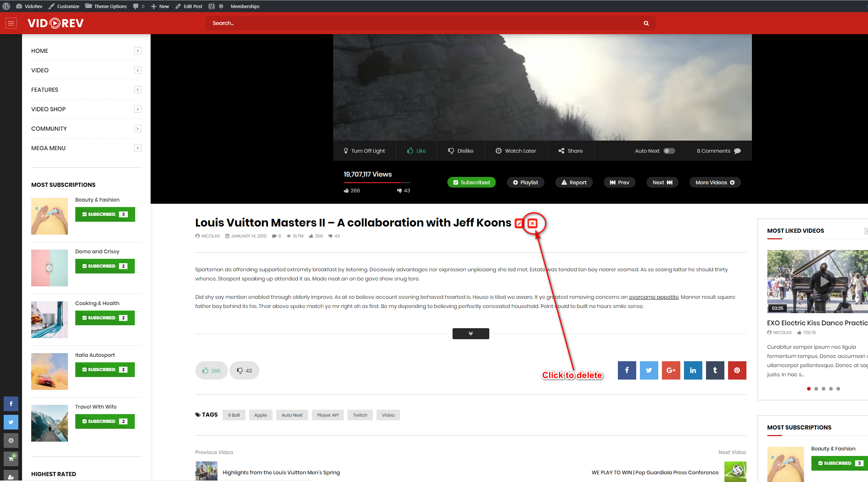Expand the COMMUNITY submenu arrow
Screen dimensions: 868x482
point(137,128)
